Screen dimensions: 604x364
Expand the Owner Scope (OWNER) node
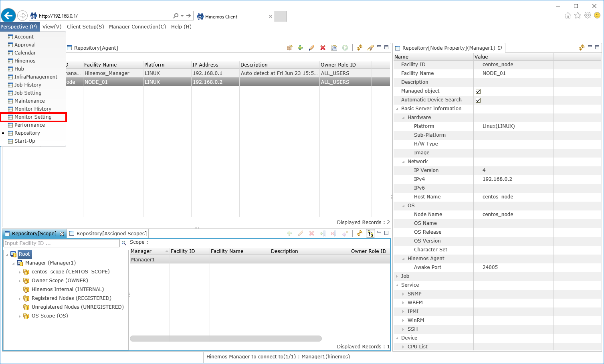coord(20,281)
